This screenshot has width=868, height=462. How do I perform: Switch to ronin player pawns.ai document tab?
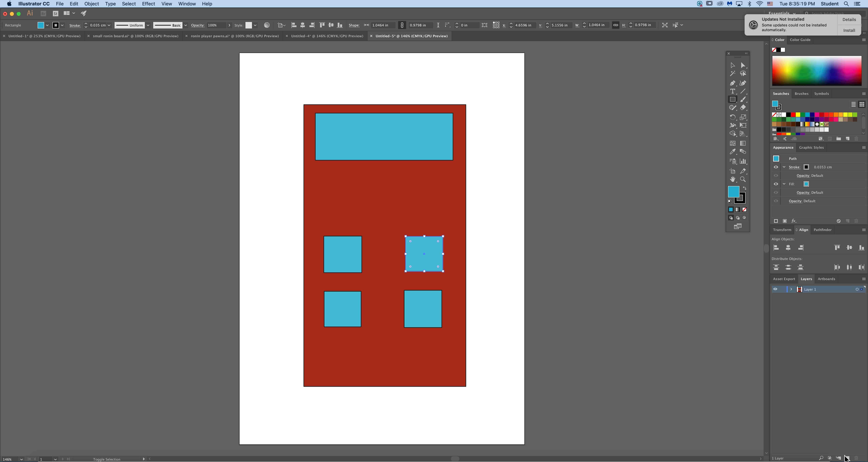tap(235, 36)
